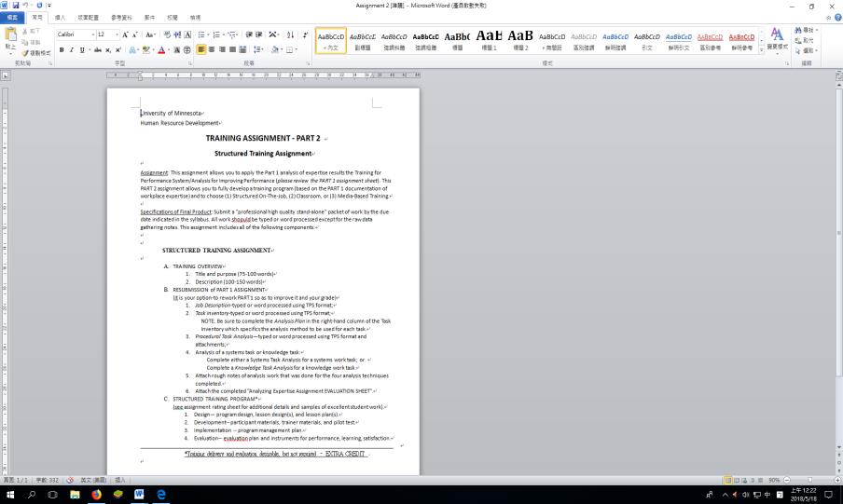
Task: Open the Underline style dropdown arrow
Action: click(x=89, y=50)
